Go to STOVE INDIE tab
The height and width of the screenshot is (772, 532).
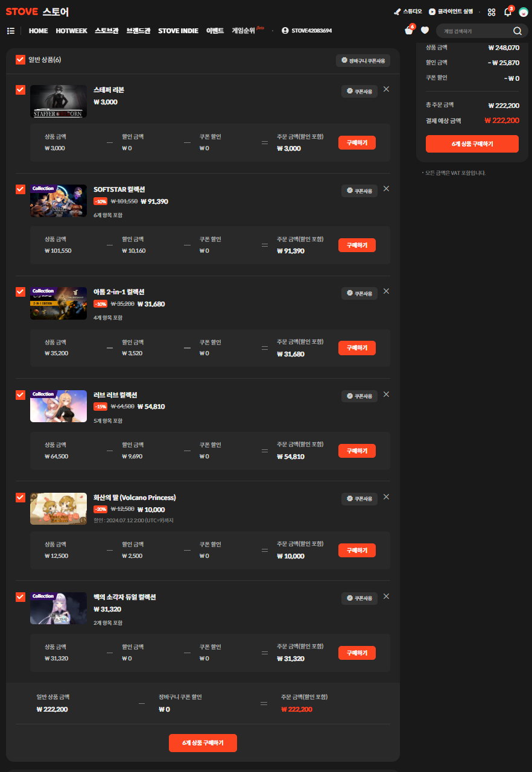point(178,31)
